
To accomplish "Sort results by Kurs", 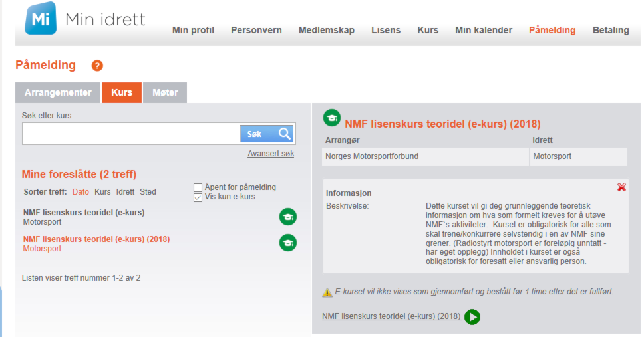I will pyautogui.click(x=102, y=191).
